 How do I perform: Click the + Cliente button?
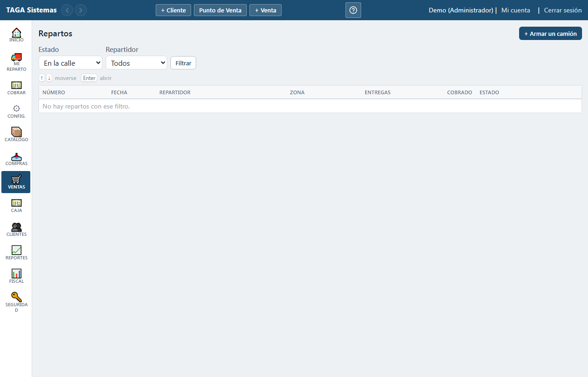pos(173,10)
